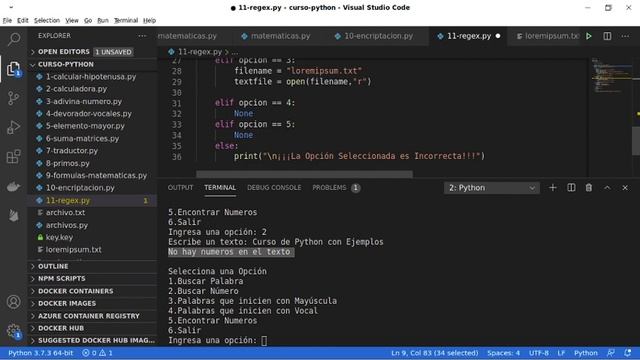This screenshot has height=360, width=640.
Task: Open the Docker view icon
Action: [13, 186]
